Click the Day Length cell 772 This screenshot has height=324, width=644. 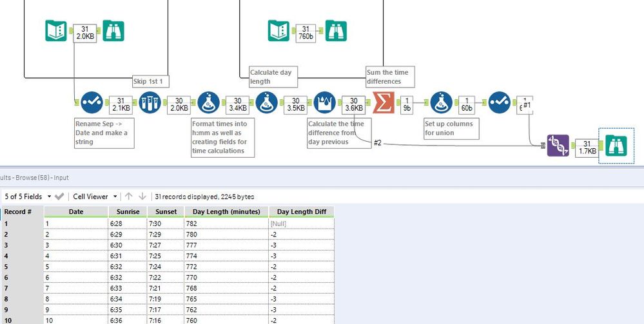point(226,267)
